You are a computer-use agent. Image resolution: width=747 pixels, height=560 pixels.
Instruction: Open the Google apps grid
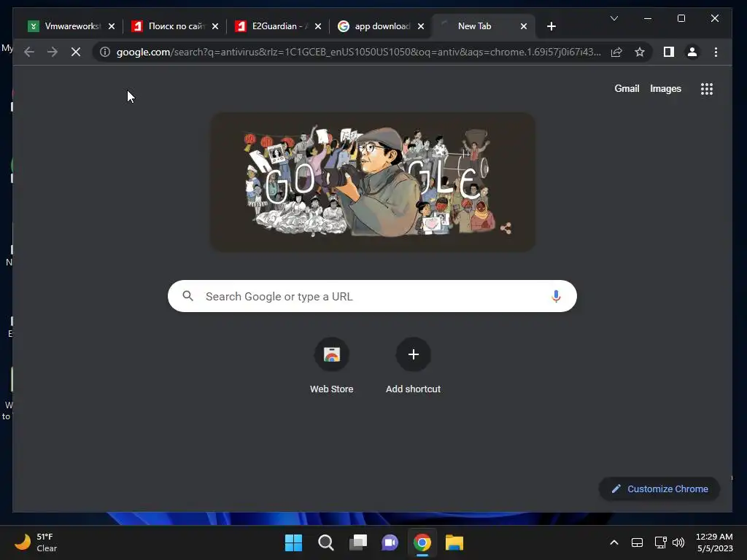[x=706, y=89]
